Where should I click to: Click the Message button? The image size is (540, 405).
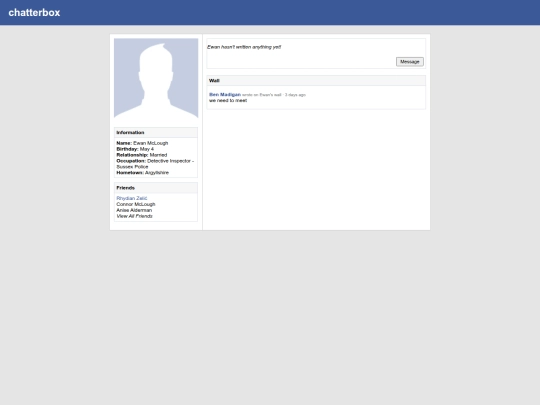pyautogui.click(x=409, y=62)
